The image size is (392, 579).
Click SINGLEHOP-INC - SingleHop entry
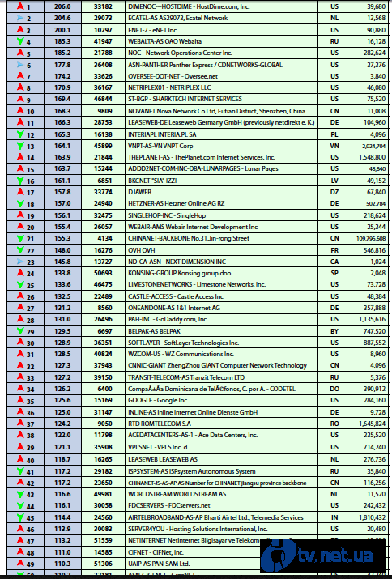click(167, 215)
